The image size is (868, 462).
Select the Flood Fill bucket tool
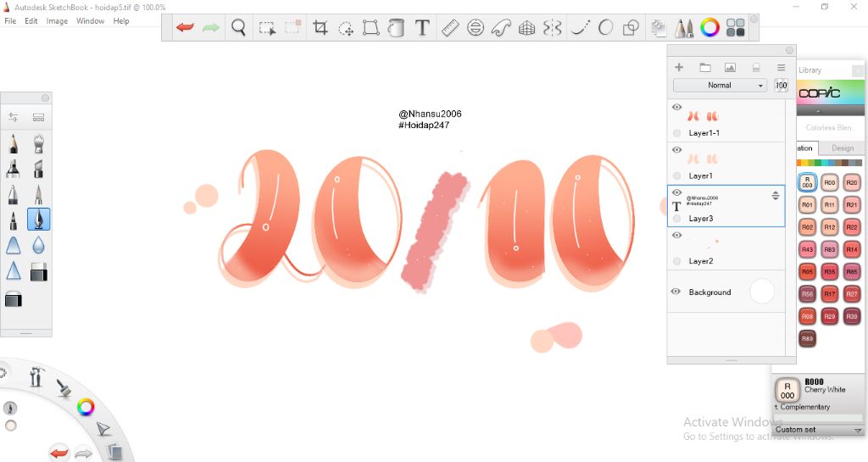pyautogui.click(x=396, y=27)
